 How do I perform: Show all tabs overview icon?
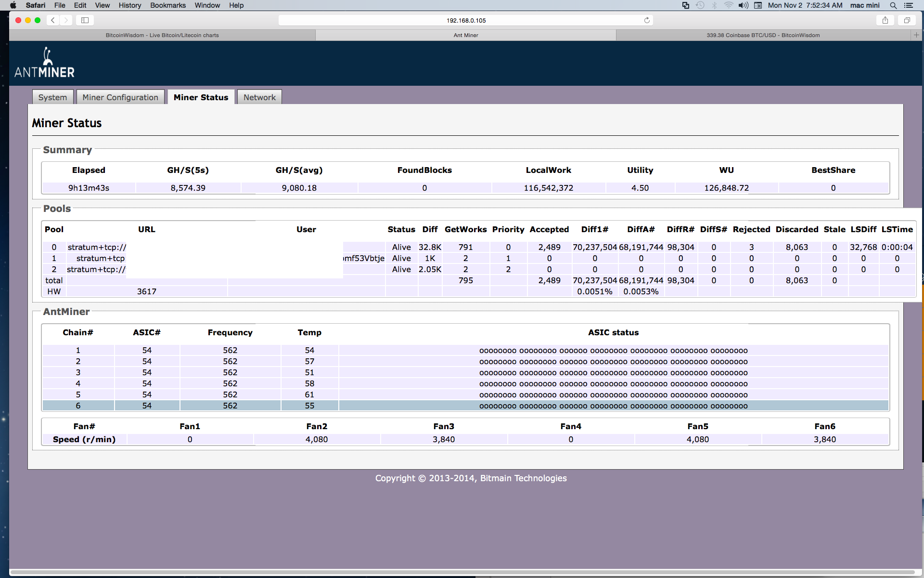point(907,20)
